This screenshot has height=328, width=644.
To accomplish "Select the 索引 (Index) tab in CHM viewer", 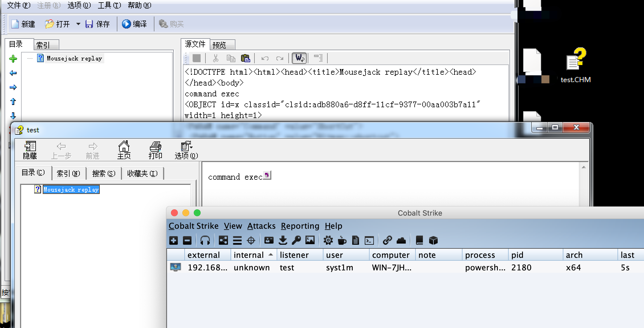I will click(x=68, y=173).
